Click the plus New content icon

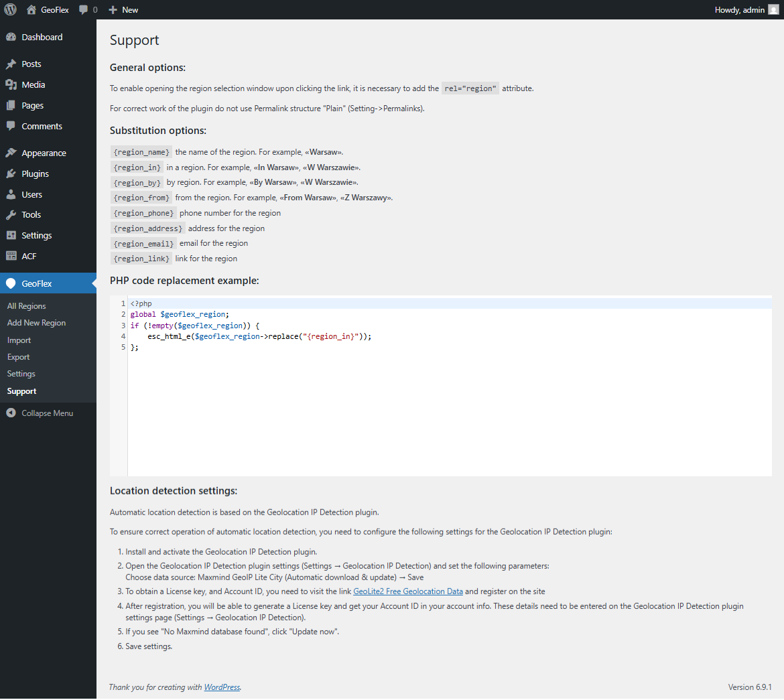point(113,9)
